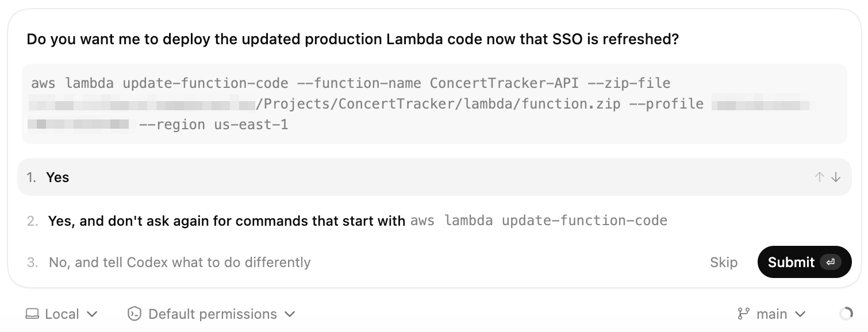Select No, and tell Codex what to do differently
Image resolution: width=868 pixels, height=332 pixels.
pos(179,262)
